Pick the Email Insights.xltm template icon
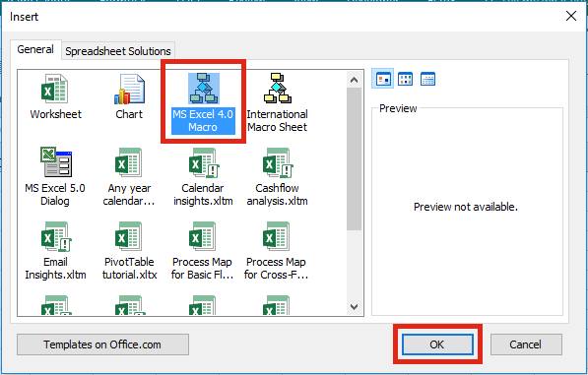 [56, 236]
